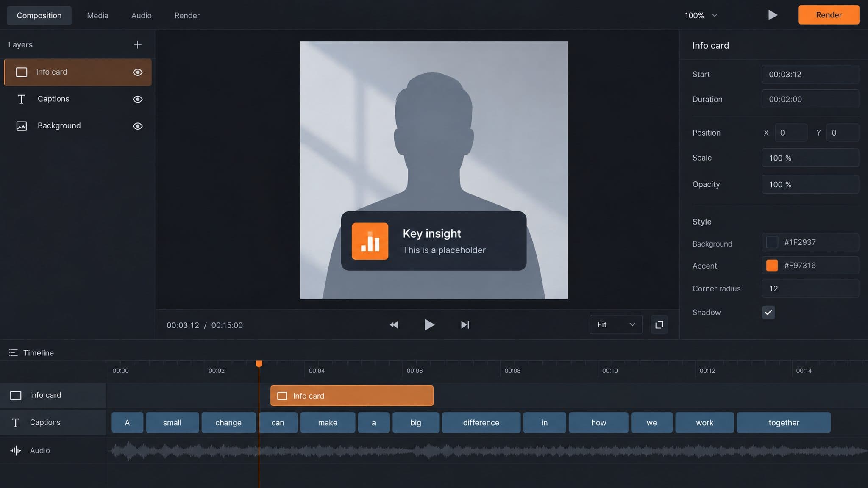
Task: Open the Audio tab
Action: pyautogui.click(x=141, y=15)
